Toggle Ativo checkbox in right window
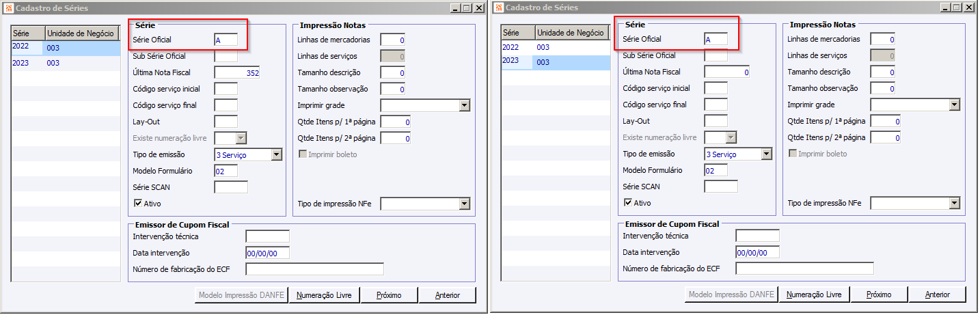 (x=628, y=202)
